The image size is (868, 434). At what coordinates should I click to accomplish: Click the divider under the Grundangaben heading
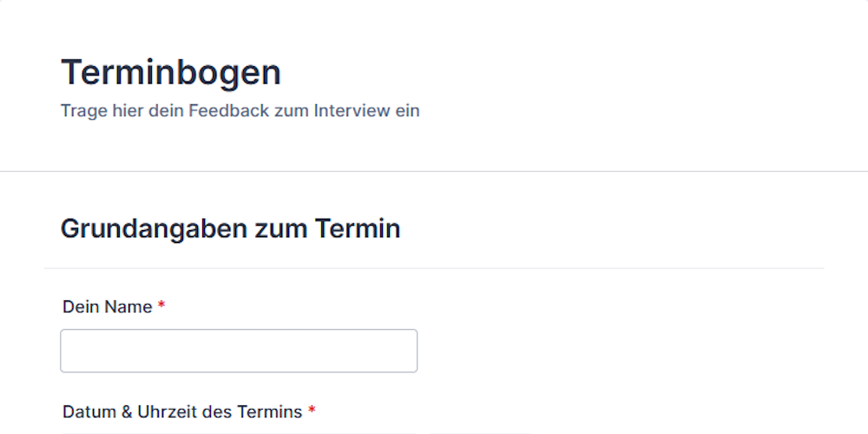(x=434, y=268)
